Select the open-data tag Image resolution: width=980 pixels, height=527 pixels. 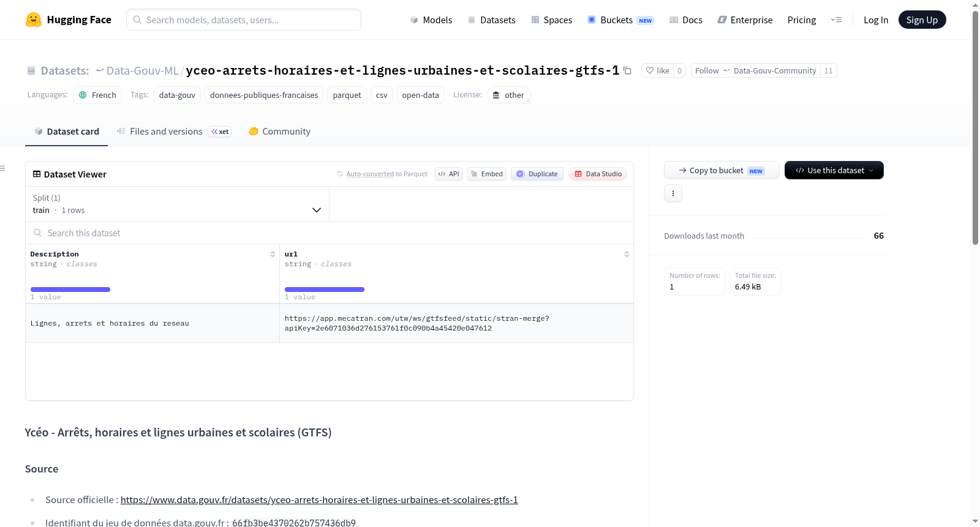tap(421, 95)
